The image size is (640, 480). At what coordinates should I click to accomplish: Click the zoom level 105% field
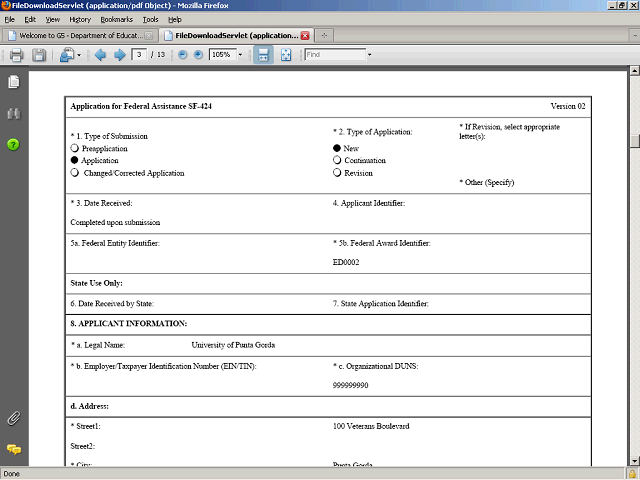pos(222,54)
